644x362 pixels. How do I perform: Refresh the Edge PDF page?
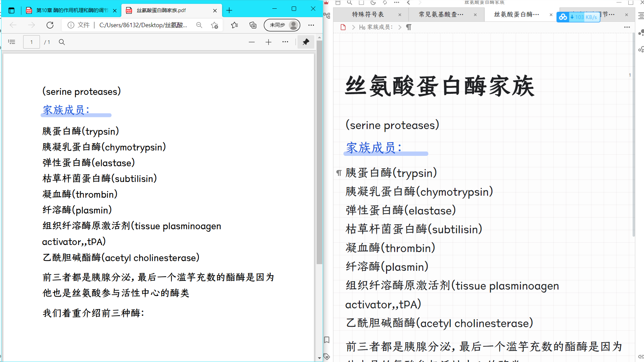(50, 25)
